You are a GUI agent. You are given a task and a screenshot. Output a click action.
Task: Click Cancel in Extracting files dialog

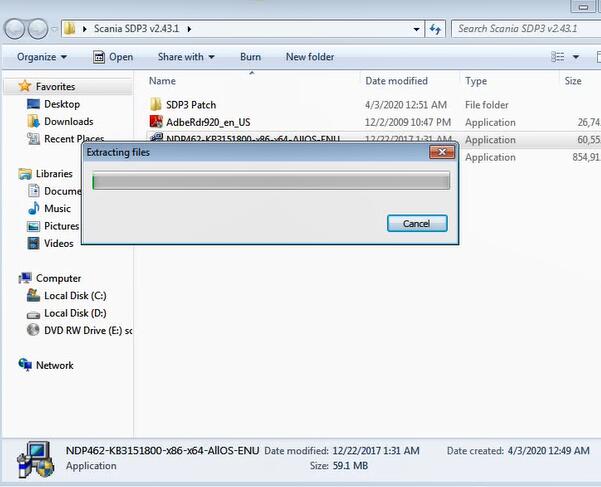tap(417, 223)
